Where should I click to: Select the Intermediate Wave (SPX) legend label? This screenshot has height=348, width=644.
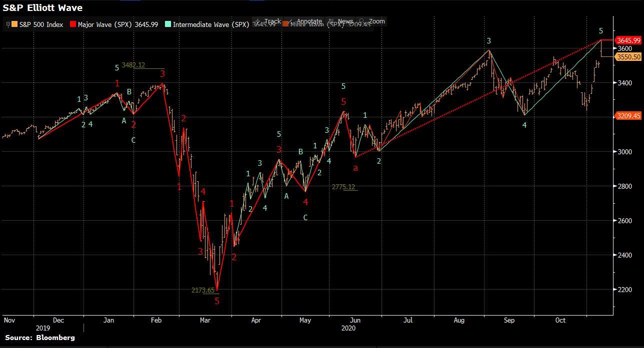[x=210, y=24]
